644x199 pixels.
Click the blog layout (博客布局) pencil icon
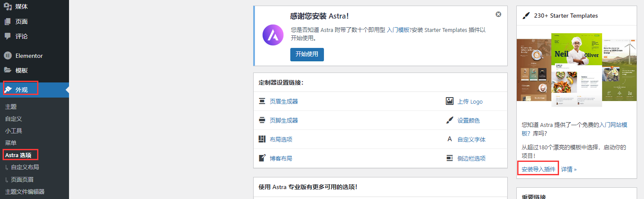(x=262, y=158)
